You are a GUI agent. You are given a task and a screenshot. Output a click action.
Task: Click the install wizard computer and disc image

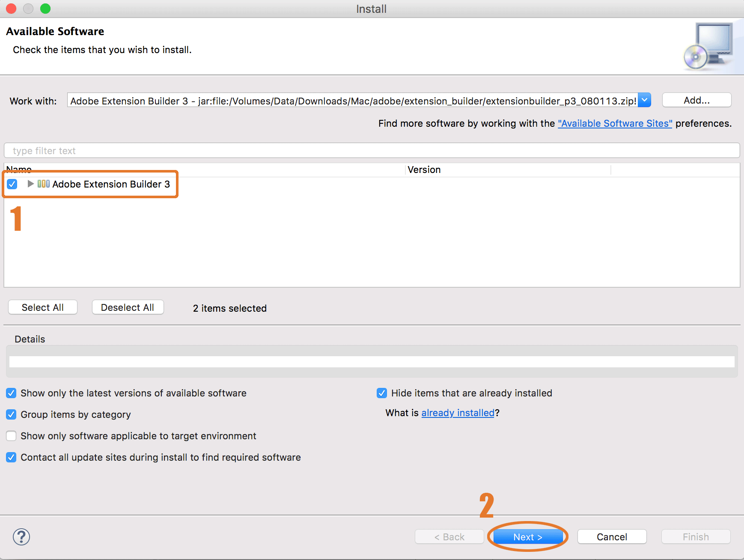click(x=708, y=46)
